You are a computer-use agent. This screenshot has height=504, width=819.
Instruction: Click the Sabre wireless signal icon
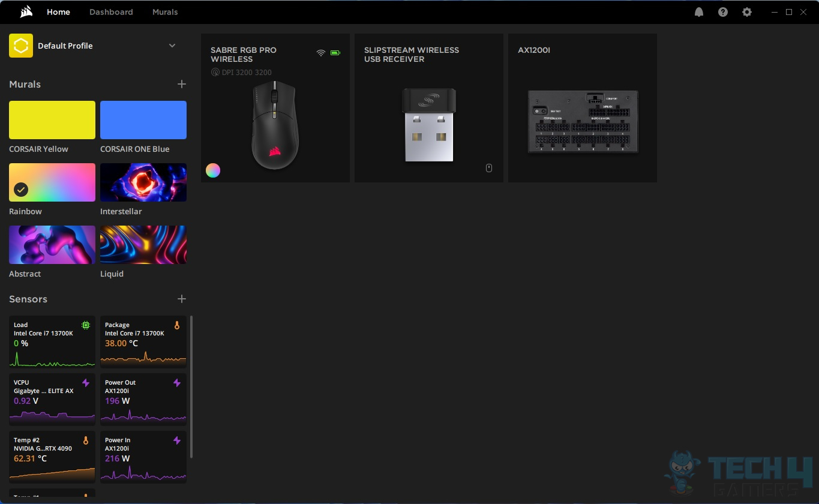(x=321, y=53)
